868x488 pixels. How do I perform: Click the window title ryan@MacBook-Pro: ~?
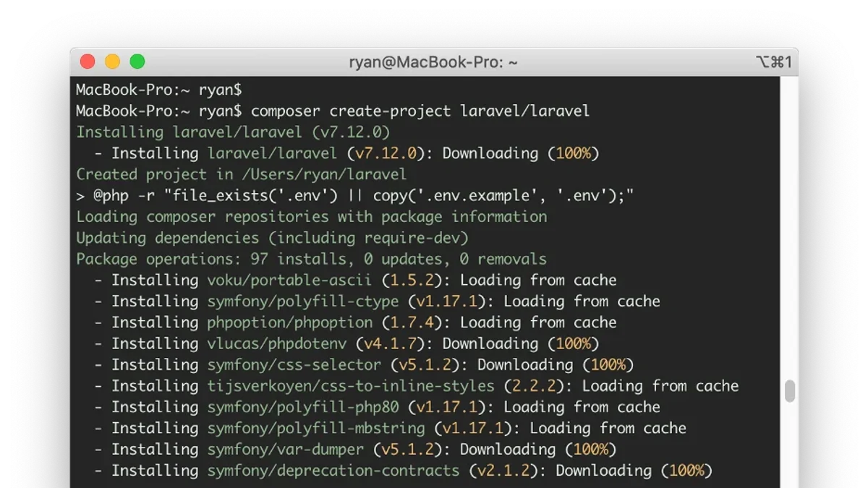pyautogui.click(x=433, y=62)
